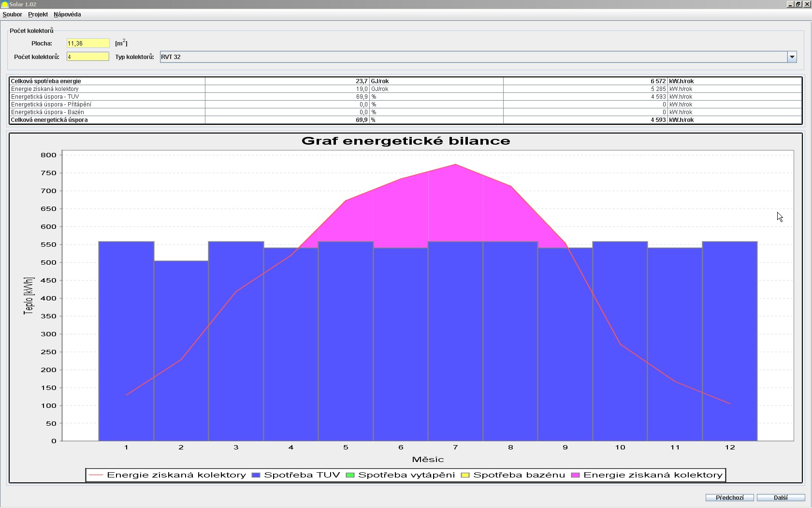
Task: Focus the Počet kolektorů number field
Action: pyautogui.click(x=88, y=57)
